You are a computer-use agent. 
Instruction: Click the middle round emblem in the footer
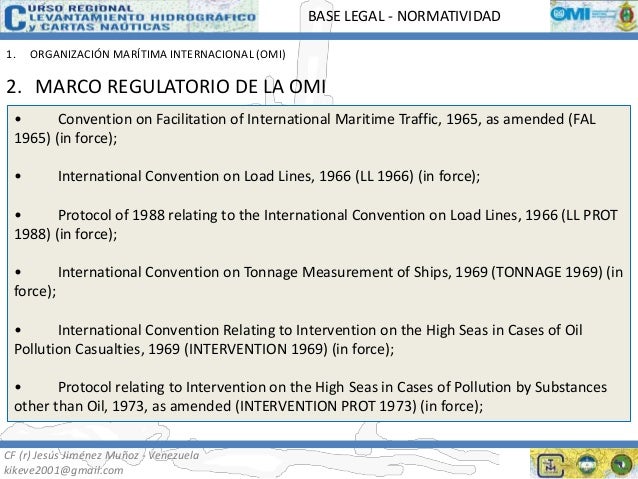tap(586, 464)
